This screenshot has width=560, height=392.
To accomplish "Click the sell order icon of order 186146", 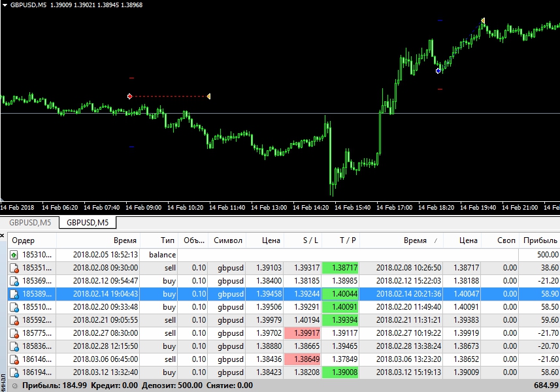I will [x=14, y=359].
